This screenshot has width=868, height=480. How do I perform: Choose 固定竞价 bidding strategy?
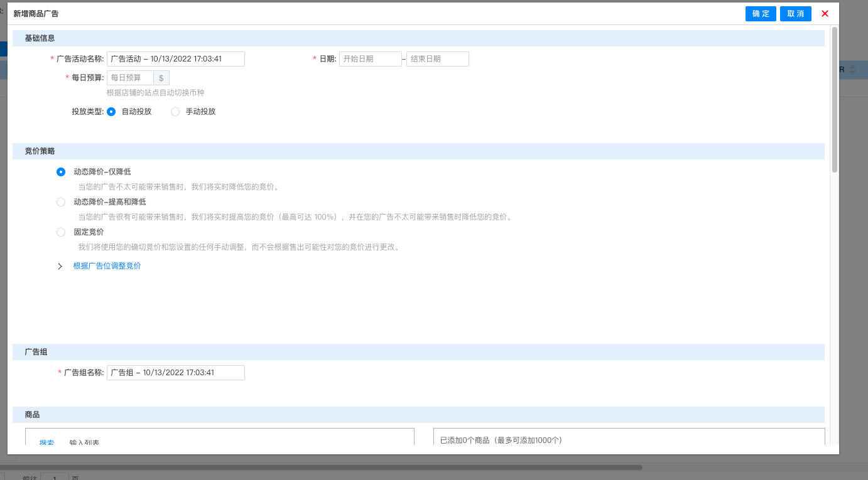pos(61,232)
